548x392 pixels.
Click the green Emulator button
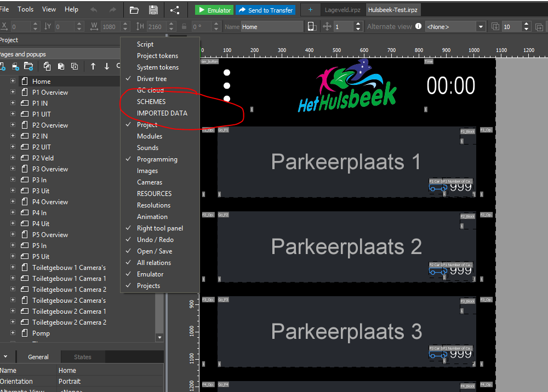click(x=214, y=10)
